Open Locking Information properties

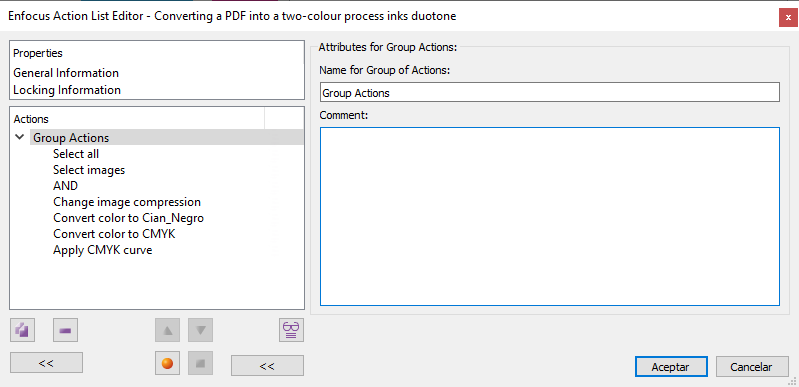tap(67, 90)
